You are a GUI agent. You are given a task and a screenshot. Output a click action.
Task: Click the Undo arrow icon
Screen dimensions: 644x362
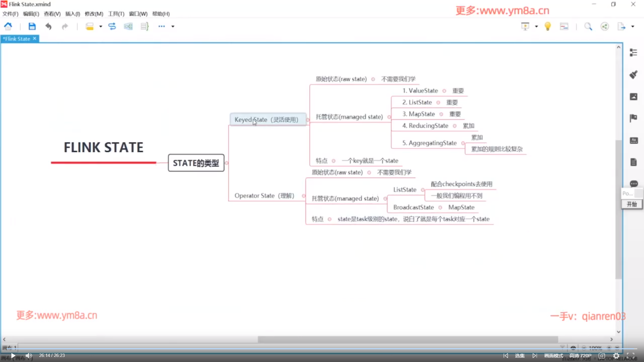click(x=48, y=26)
